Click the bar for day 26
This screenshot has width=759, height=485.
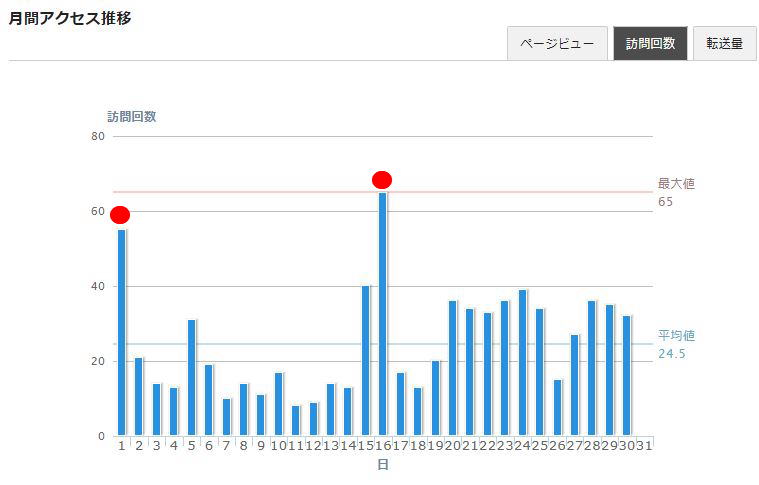[x=558, y=408]
